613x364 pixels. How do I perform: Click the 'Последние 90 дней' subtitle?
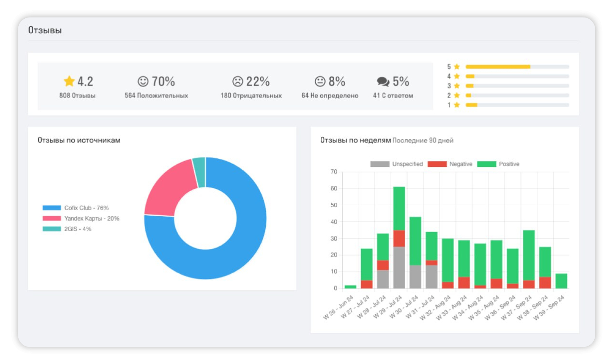423,140
